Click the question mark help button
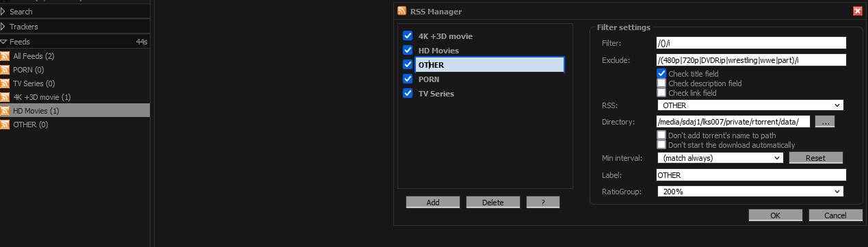The image size is (868, 247). [543, 203]
